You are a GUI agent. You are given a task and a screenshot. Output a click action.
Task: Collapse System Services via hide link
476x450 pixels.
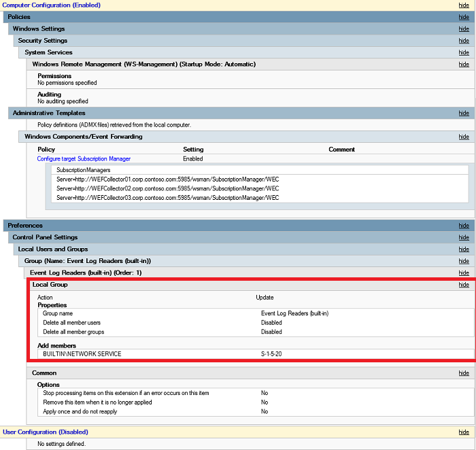[x=464, y=52]
